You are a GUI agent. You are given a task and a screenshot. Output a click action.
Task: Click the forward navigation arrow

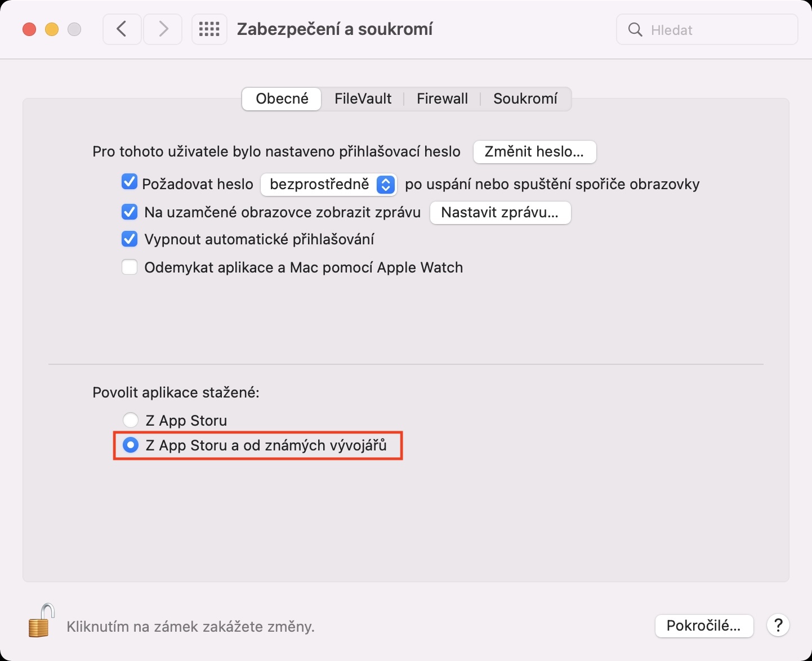click(x=163, y=29)
